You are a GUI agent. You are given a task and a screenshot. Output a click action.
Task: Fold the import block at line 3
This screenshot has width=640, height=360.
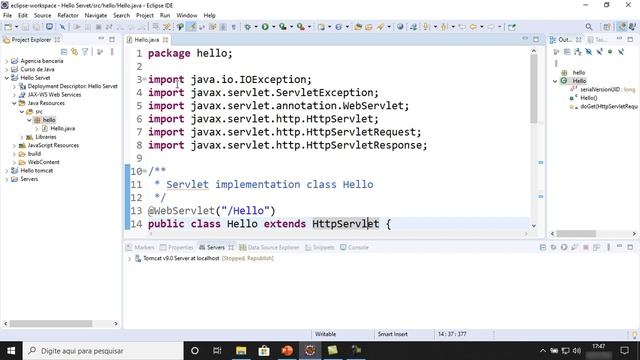(x=144, y=79)
